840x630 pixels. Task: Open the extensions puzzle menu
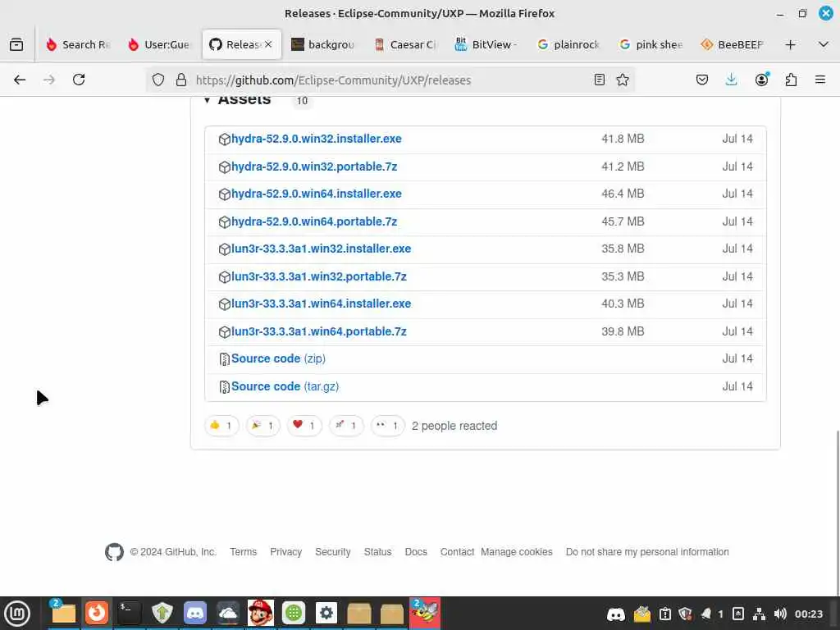[791, 80]
